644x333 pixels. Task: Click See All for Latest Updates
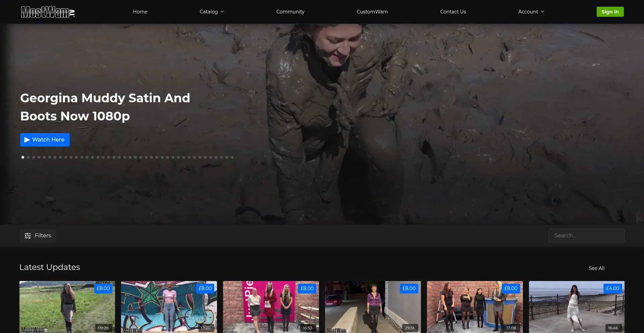point(596,268)
